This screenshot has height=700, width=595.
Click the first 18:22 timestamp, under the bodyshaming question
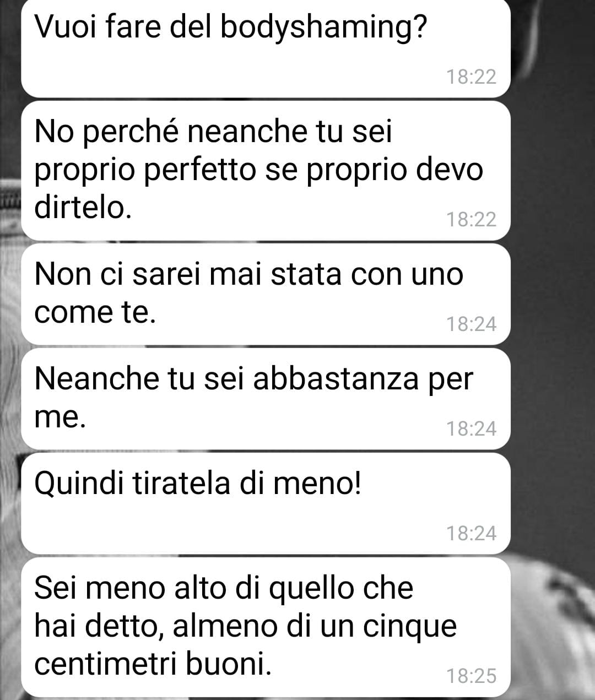(x=471, y=77)
